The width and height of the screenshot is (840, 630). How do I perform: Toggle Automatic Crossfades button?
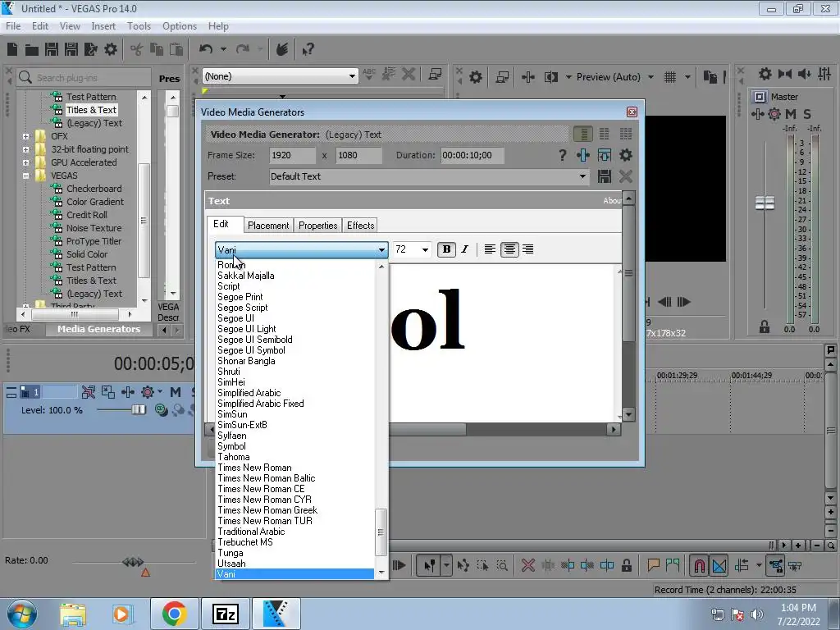click(x=719, y=565)
